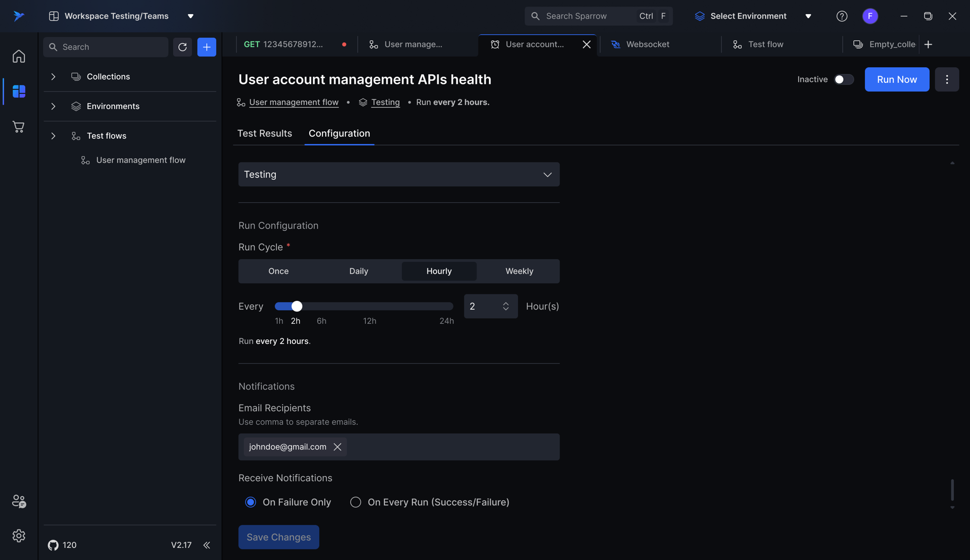Open the settings gear icon
This screenshot has height=560, width=970.
pos(19,536)
